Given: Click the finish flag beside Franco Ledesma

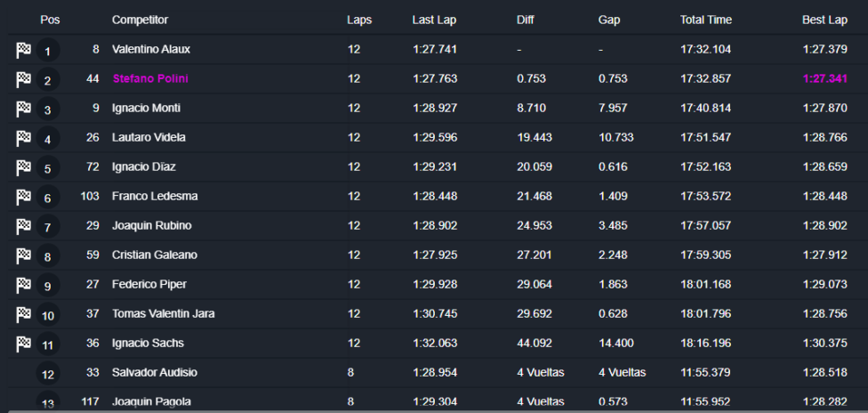Looking at the screenshot, I should pos(23,197).
